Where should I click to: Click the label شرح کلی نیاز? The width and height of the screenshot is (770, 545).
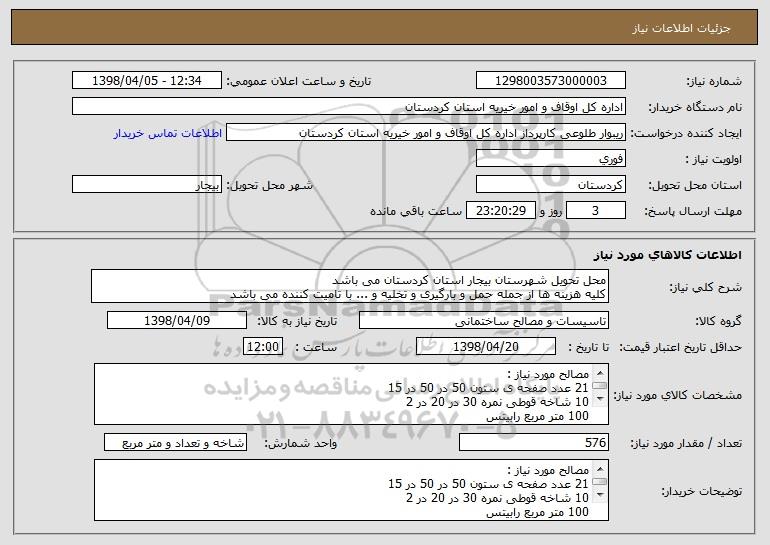coord(705,287)
